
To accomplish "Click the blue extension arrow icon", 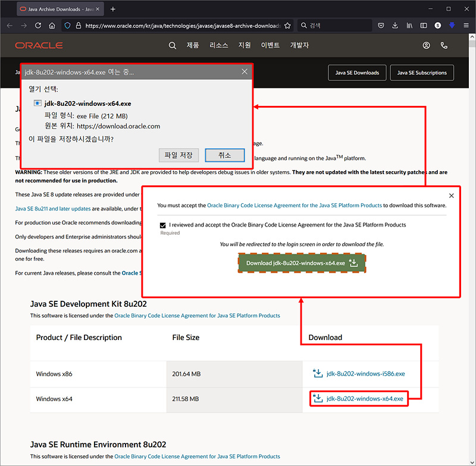I will pyautogui.click(x=452, y=26).
